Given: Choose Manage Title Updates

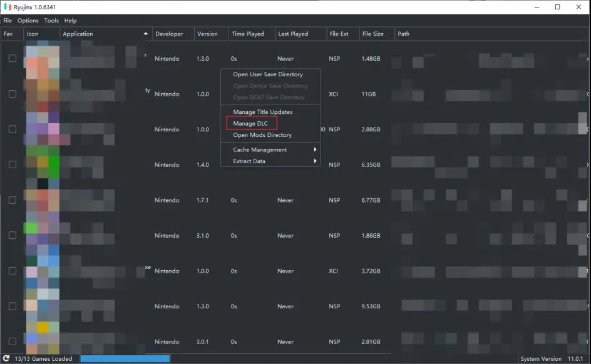Looking at the screenshot, I should point(262,112).
